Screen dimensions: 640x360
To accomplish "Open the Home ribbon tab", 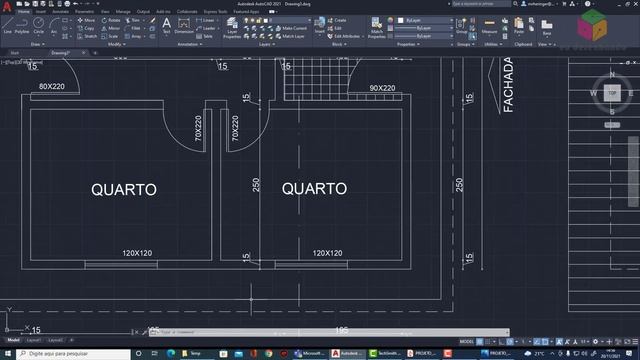I will pos(24,11).
